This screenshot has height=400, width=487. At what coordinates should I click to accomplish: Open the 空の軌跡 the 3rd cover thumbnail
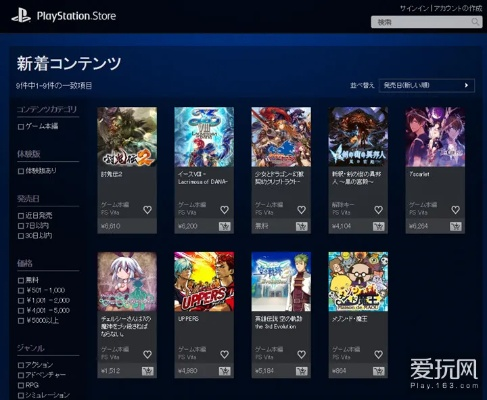281,281
